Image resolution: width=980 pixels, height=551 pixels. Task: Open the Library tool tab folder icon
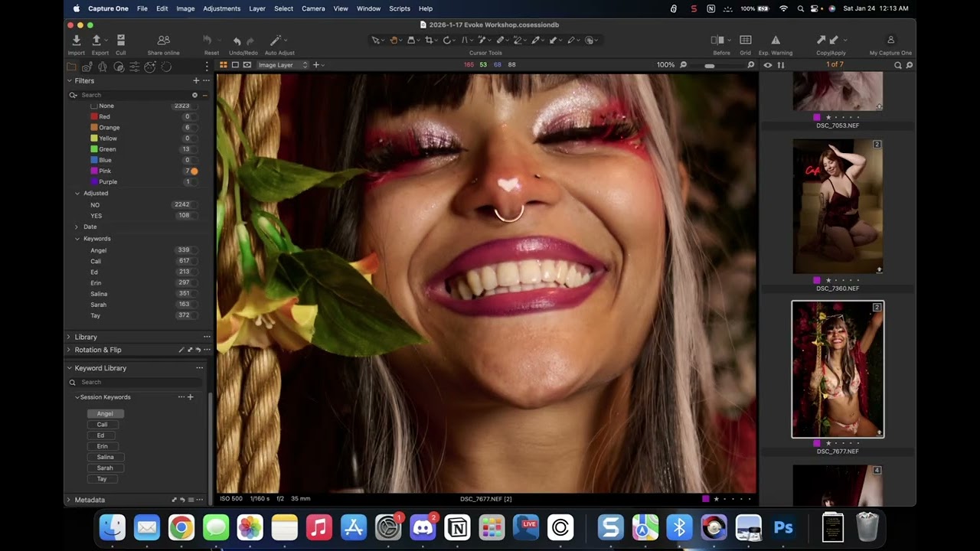click(71, 67)
